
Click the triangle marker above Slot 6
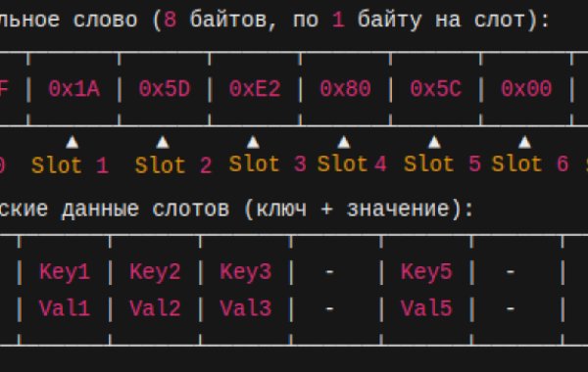[x=524, y=142]
